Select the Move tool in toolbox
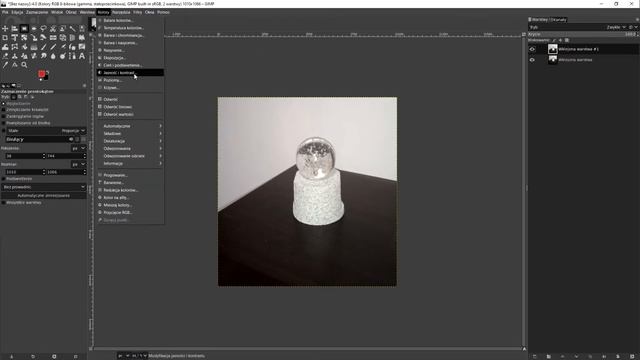 (x=5, y=29)
